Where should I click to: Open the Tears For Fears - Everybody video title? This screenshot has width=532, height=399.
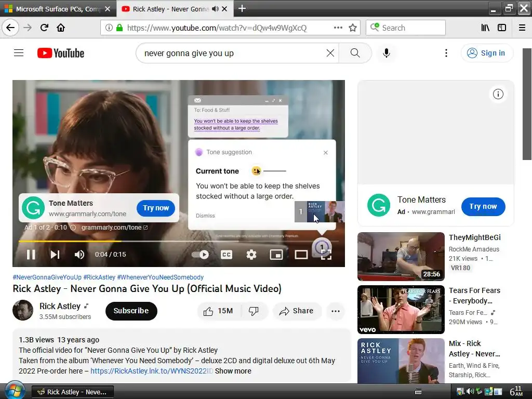click(x=474, y=296)
